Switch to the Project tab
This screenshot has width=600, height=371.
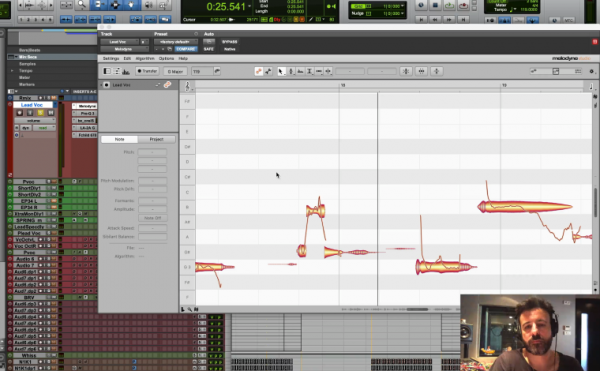pyautogui.click(x=156, y=139)
